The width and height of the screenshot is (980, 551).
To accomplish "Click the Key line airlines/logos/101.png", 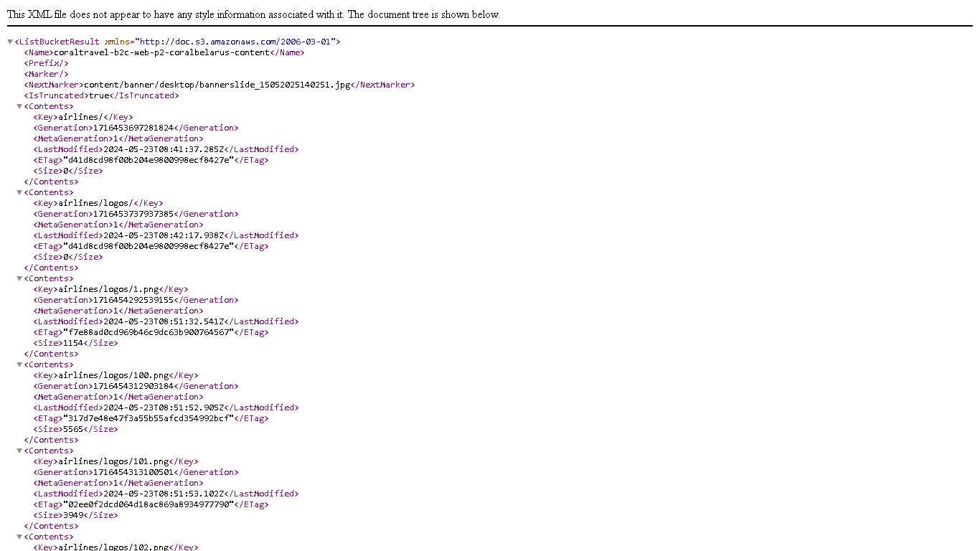I will 116,461.
